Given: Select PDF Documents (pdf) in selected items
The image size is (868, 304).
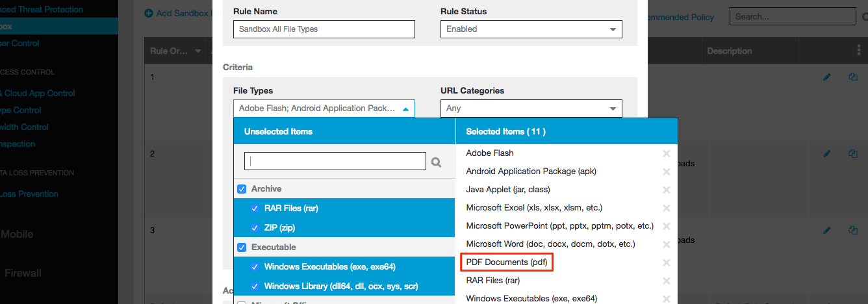Looking at the screenshot, I should (x=507, y=262).
